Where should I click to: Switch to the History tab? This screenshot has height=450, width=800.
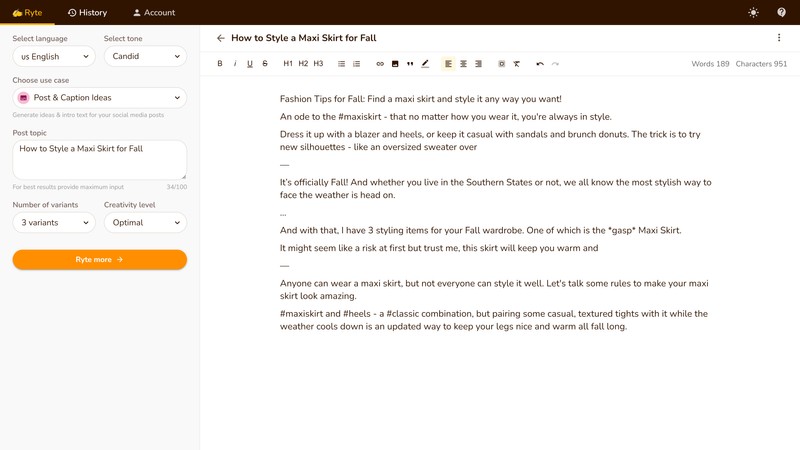pyautogui.click(x=87, y=13)
